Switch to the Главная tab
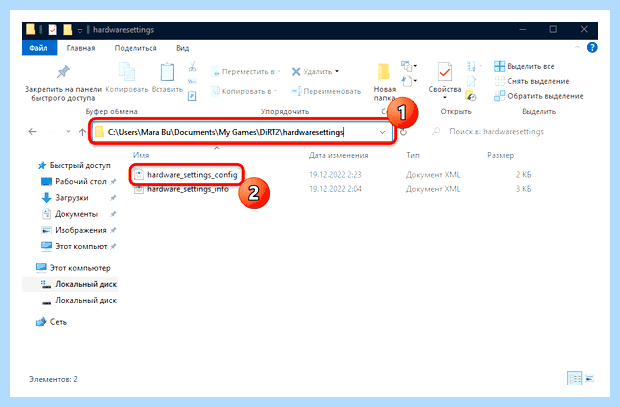The width and height of the screenshot is (620, 407). (81, 48)
